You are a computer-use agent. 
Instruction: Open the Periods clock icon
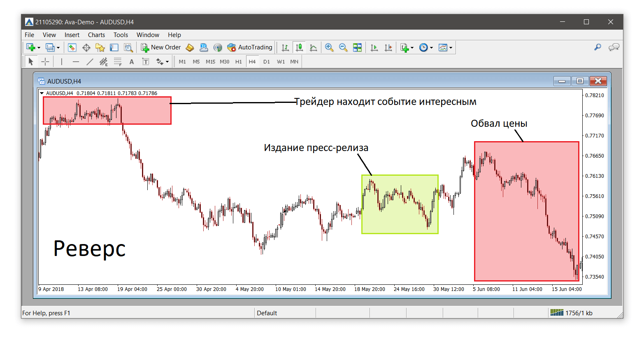click(x=423, y=47)
